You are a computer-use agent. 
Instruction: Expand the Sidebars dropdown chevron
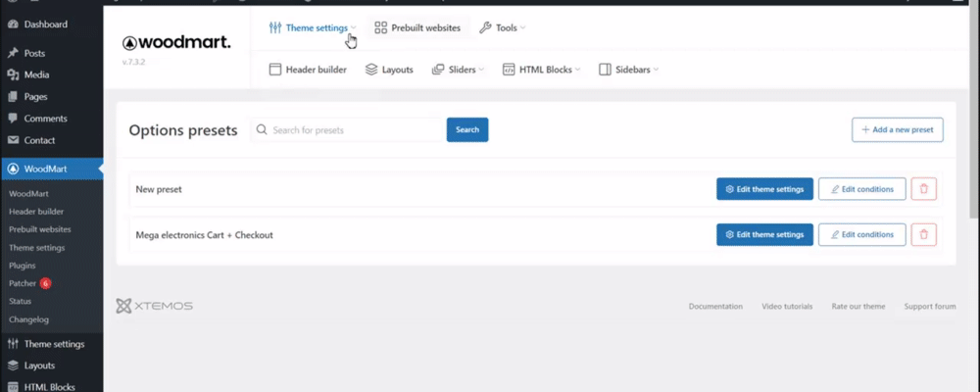(x=656, y=70)
